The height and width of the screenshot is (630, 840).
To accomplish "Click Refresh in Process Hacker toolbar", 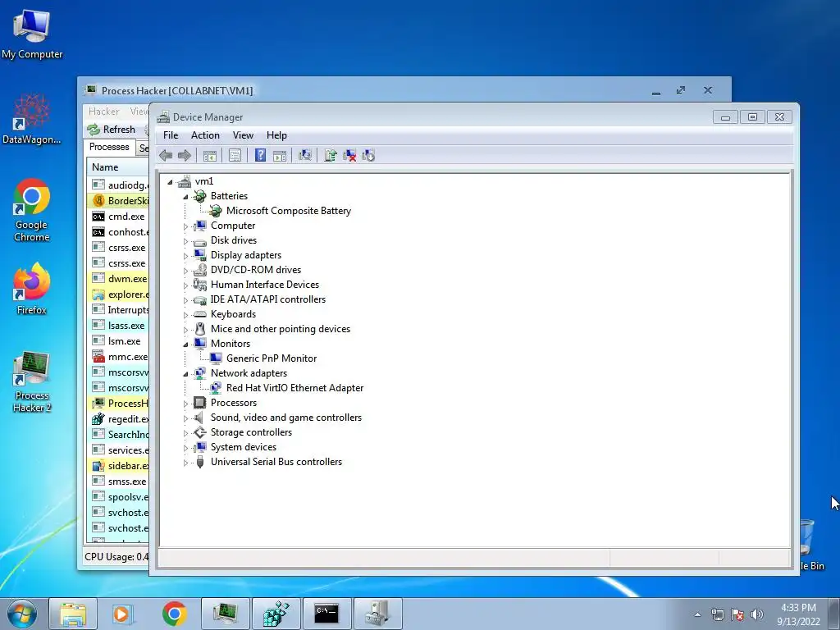I will pyautogui.click(x=112, y=129).
